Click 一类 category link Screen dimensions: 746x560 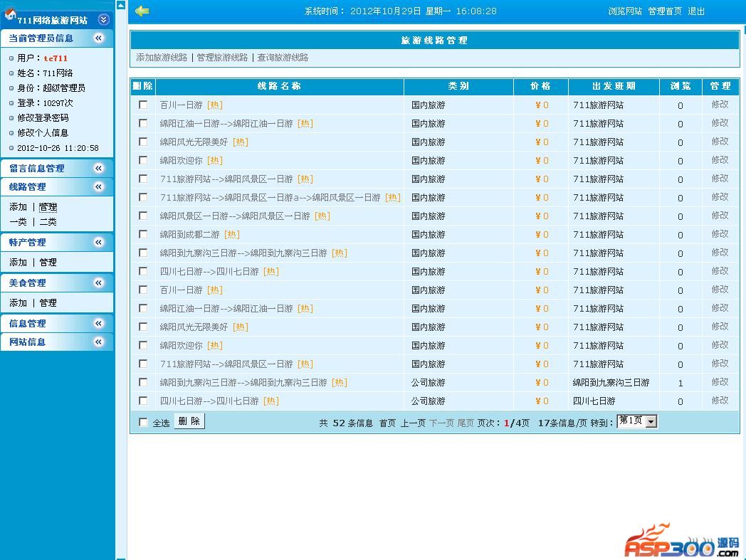(18, 222)
